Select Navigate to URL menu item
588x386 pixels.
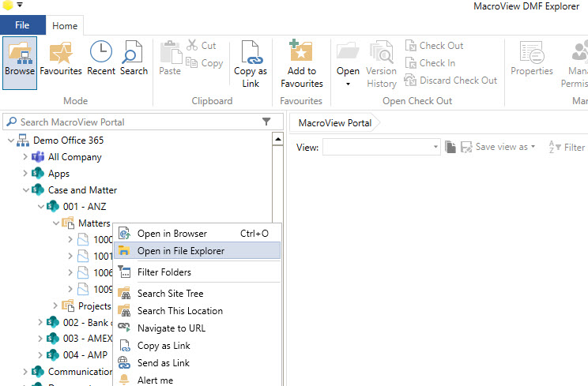pos(198,328)
